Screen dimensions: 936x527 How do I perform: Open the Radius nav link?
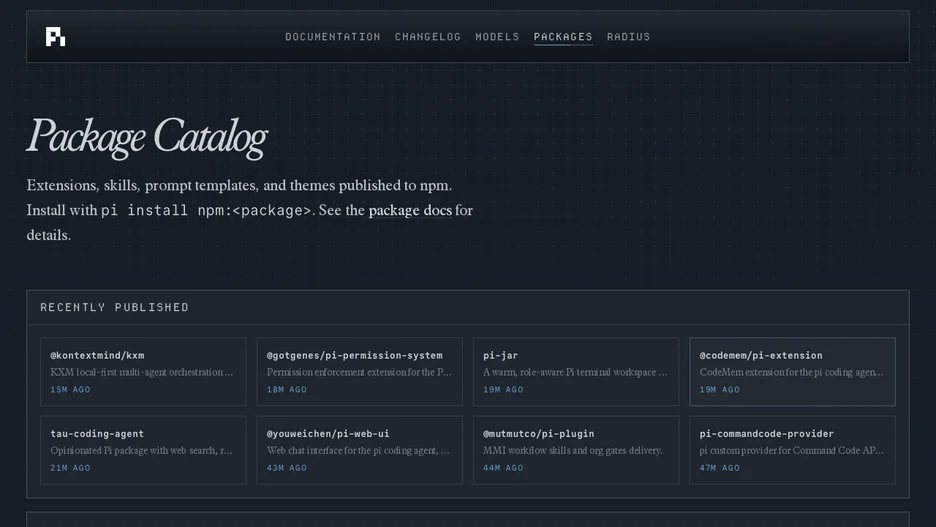[629, 37]
